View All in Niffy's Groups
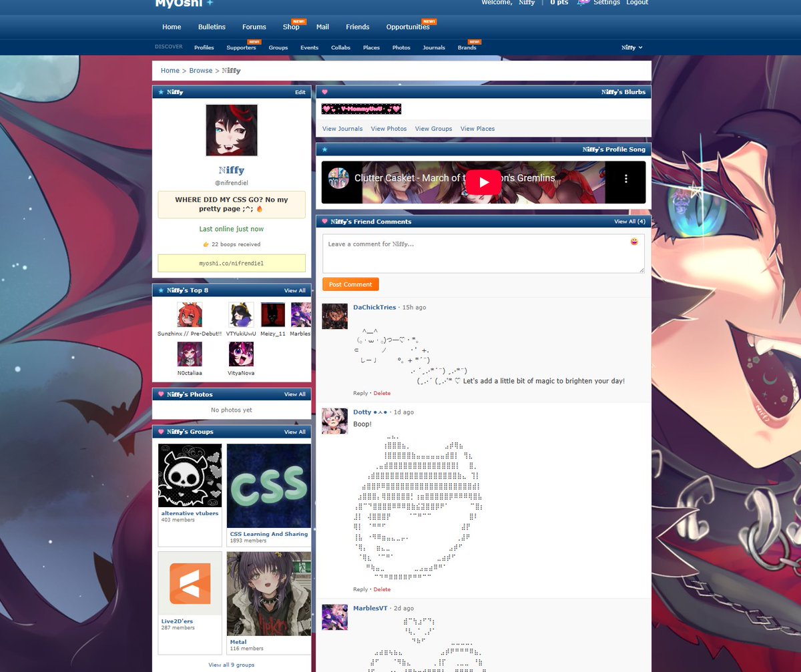This screenshot has height=672, width=801. coord(295,432)
